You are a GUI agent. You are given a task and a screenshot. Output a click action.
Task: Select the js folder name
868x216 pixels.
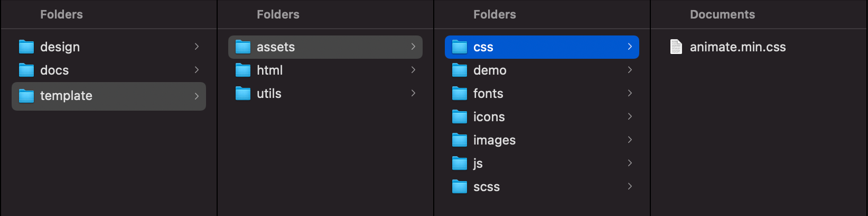478,164
